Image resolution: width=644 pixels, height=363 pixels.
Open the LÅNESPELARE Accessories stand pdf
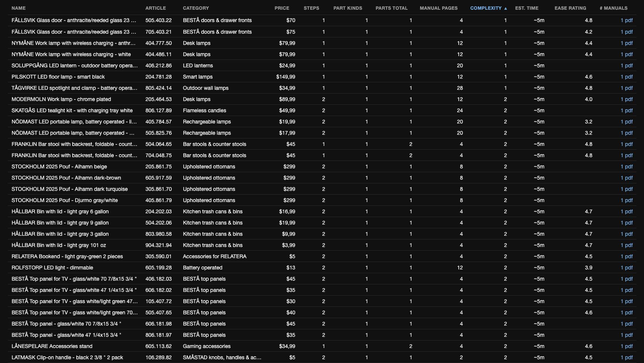[x=626, y=346]
